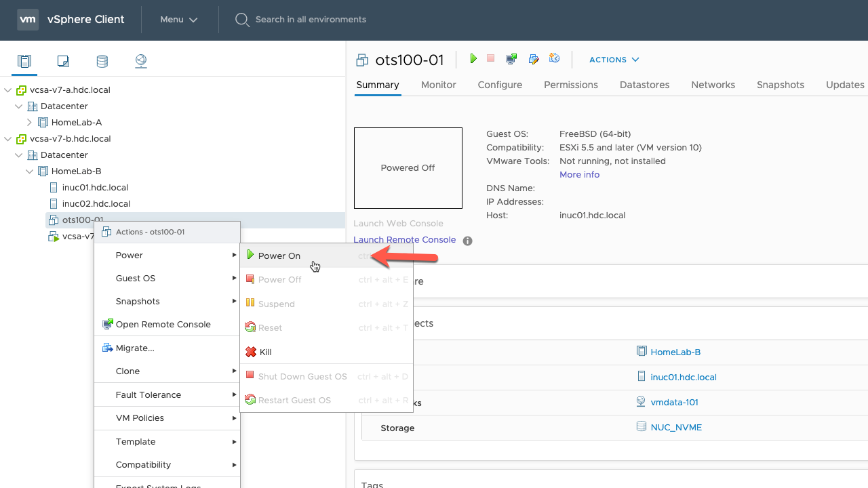Open the Launch Remote Console link

coord(405,239)
